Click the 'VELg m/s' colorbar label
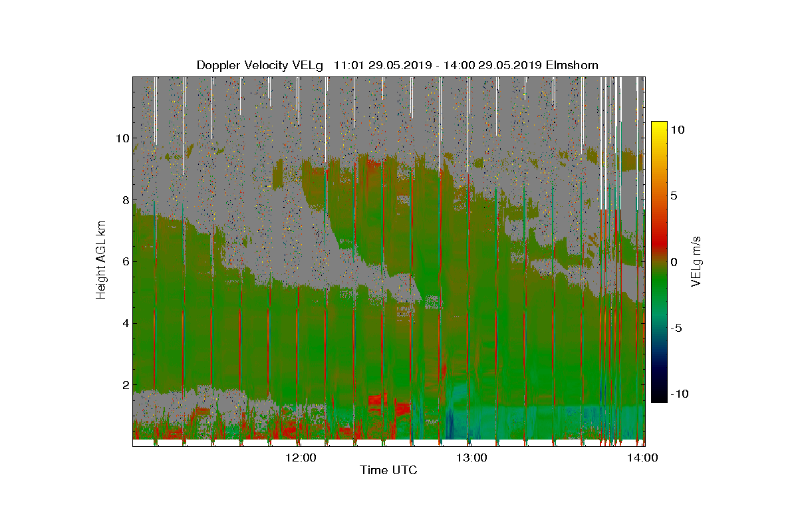The height and width of the screenshot is (532, 798). tap(696, 261)
